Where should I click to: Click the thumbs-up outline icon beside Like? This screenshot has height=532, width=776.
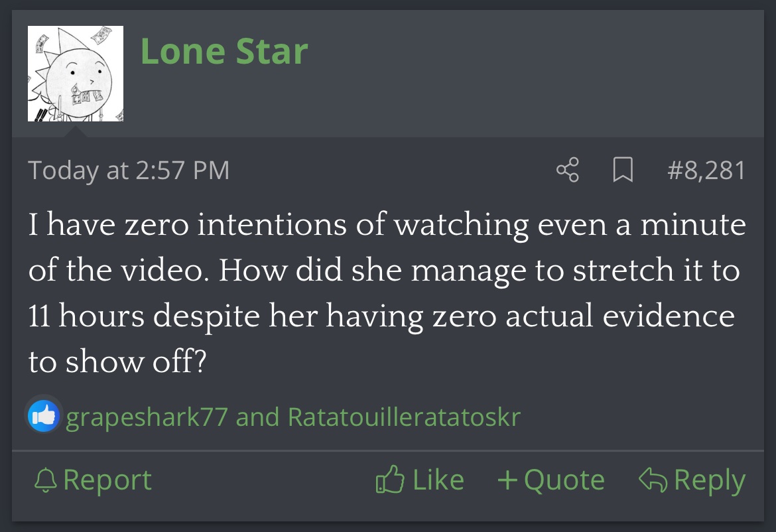390,479
